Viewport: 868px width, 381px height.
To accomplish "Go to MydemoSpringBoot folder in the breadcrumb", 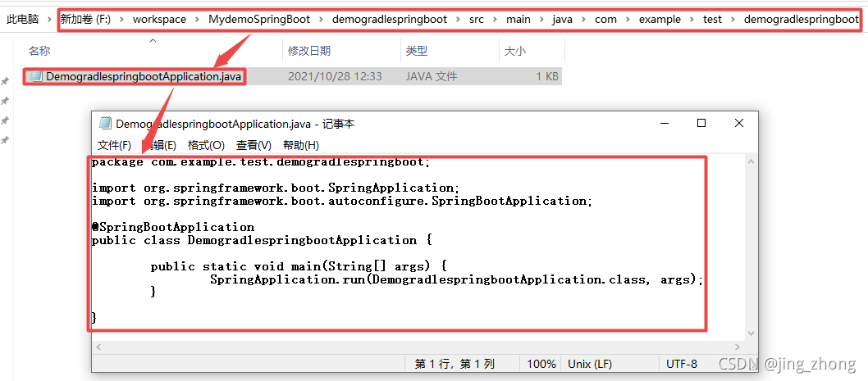I will point(258,20).
